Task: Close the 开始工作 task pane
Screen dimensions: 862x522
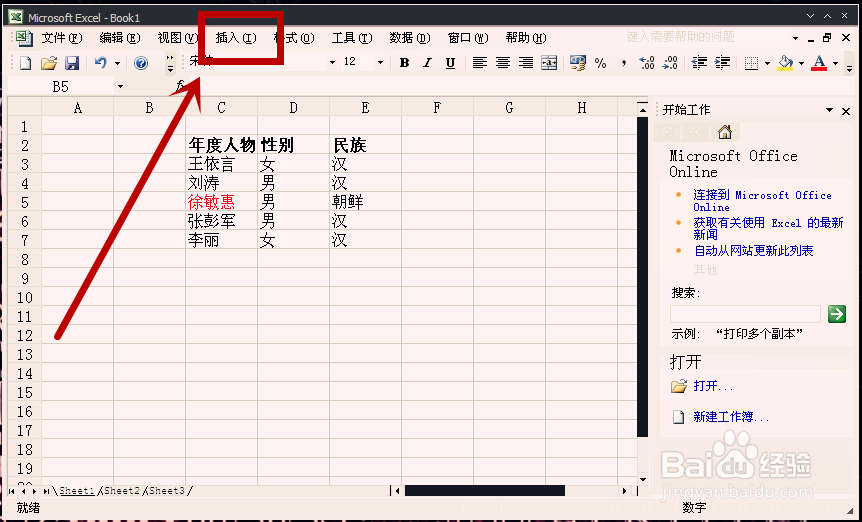Action: [846, 110]
